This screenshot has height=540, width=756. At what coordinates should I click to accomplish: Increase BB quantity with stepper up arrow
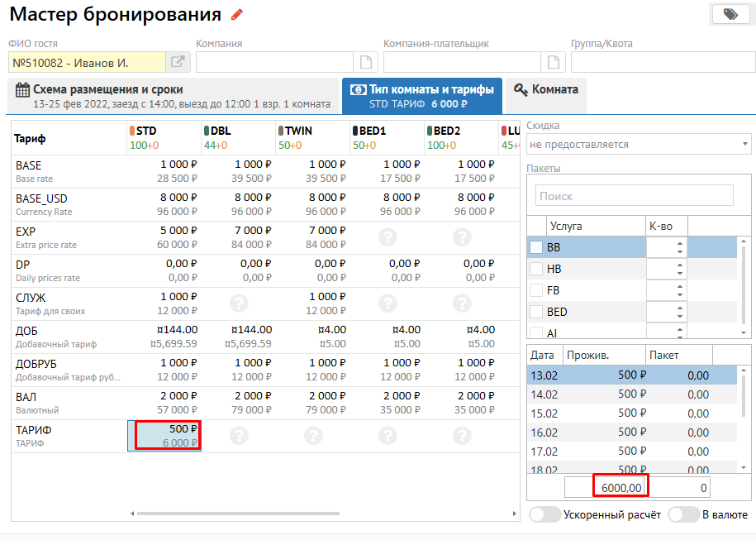coord(680,244)
